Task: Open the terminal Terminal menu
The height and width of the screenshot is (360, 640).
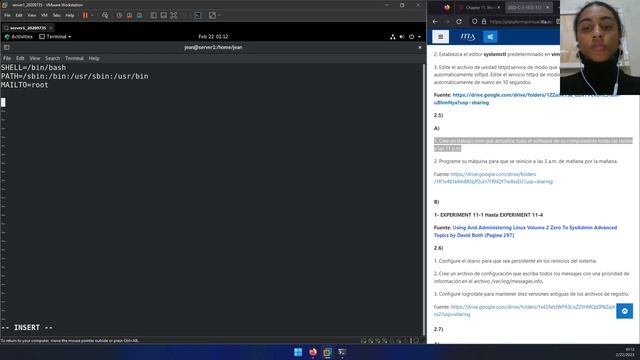Action: point(74,58)
